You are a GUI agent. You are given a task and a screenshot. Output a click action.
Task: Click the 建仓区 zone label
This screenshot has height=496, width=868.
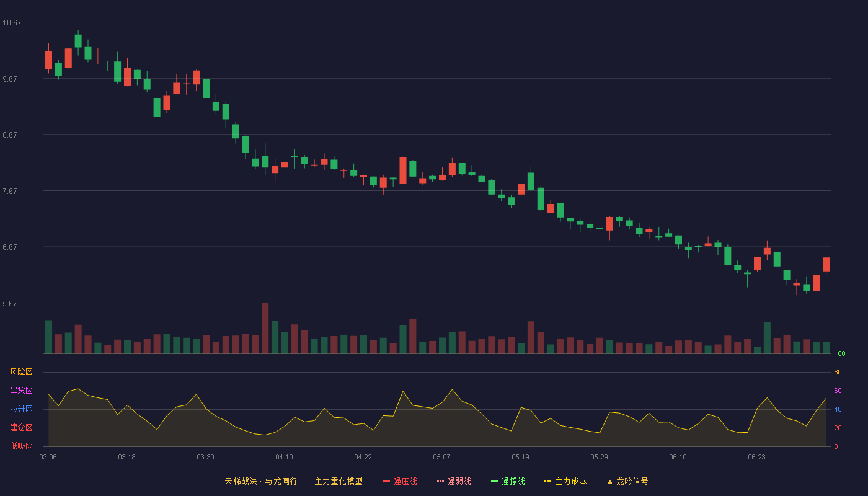point(21,428)
